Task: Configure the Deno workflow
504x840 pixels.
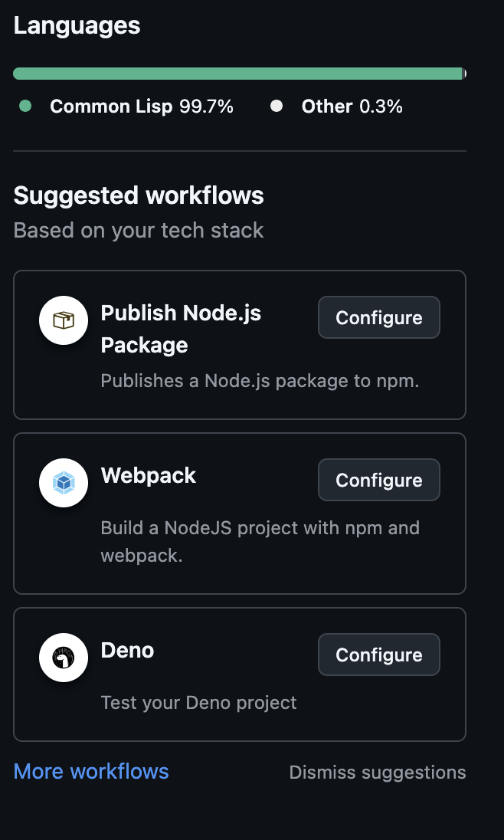Action: (x=378, y=655)
